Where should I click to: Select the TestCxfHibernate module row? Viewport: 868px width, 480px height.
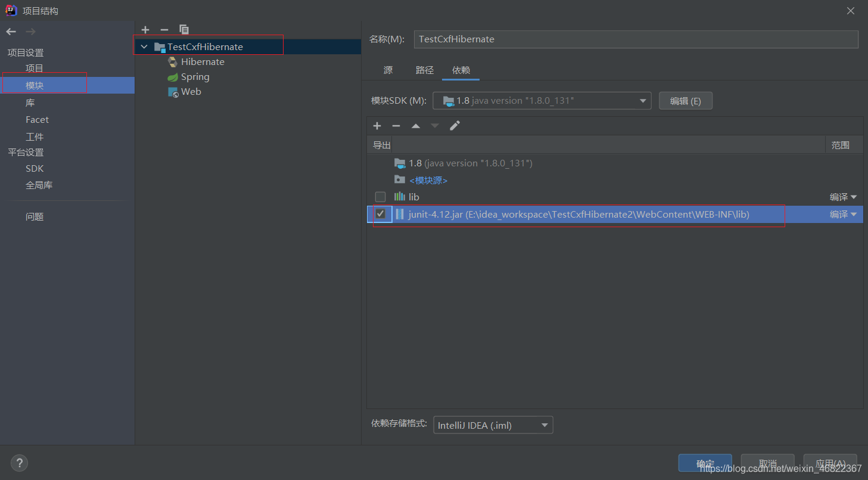click(248, 47)
